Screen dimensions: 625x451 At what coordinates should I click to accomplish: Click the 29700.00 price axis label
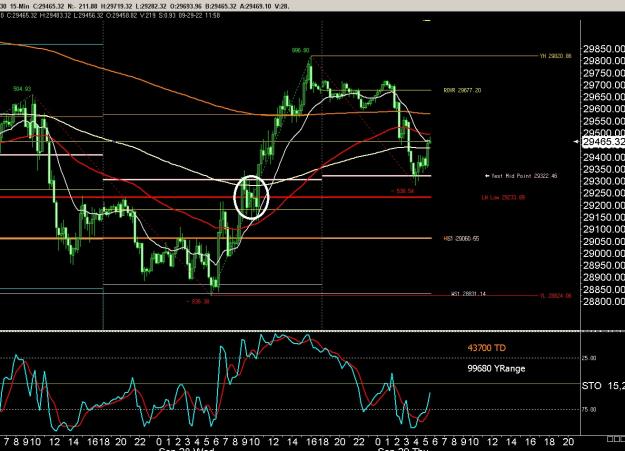604,85
